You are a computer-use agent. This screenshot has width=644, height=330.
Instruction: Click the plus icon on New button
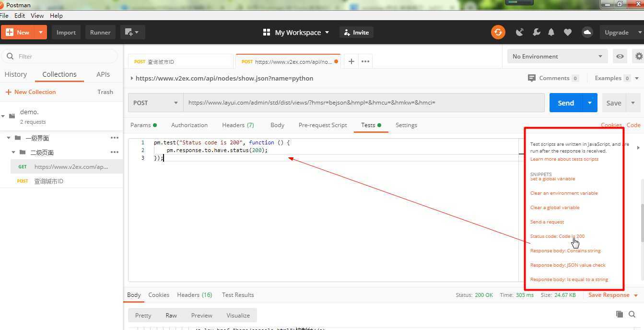pos(10,32)
